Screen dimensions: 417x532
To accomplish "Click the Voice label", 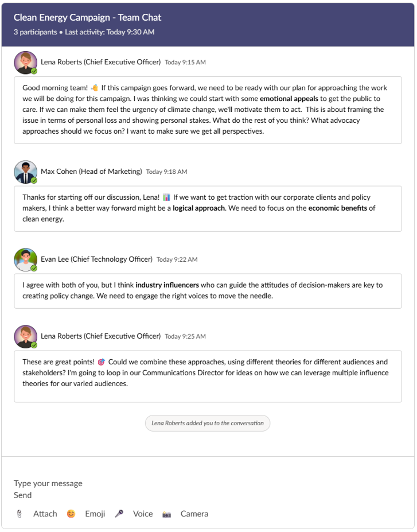I will (143, 514).
